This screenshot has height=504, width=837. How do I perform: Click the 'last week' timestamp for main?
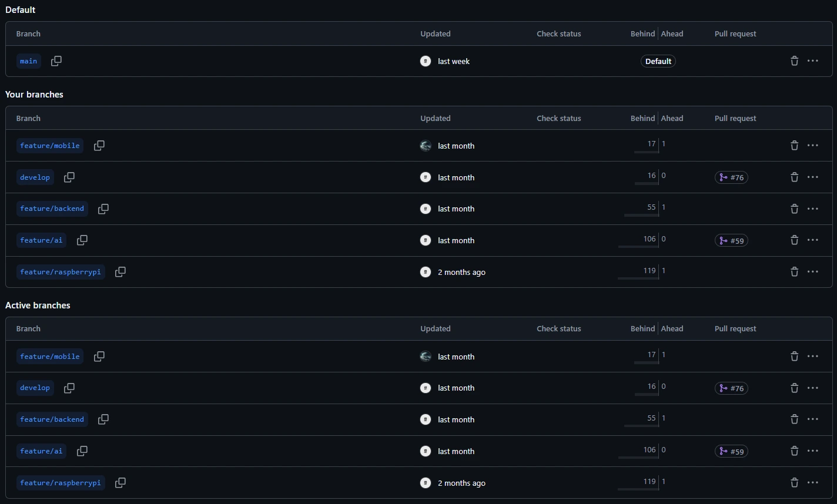453,61
